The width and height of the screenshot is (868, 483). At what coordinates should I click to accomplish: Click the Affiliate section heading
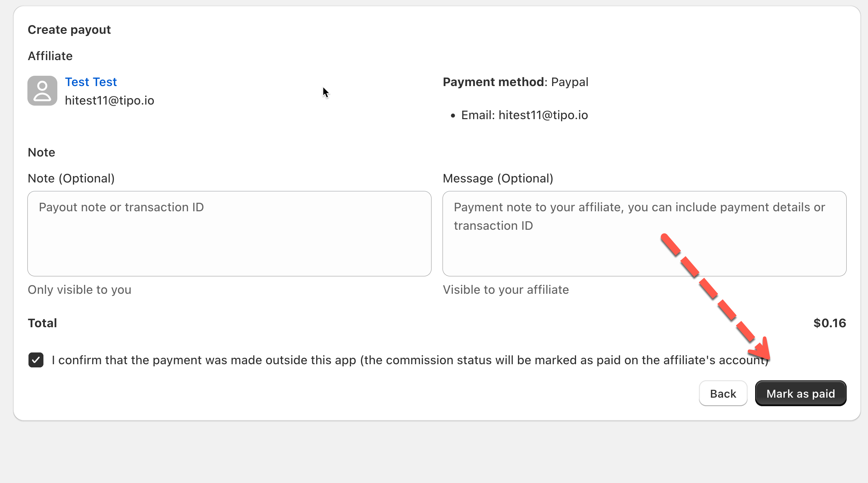(x=50, y=56)
